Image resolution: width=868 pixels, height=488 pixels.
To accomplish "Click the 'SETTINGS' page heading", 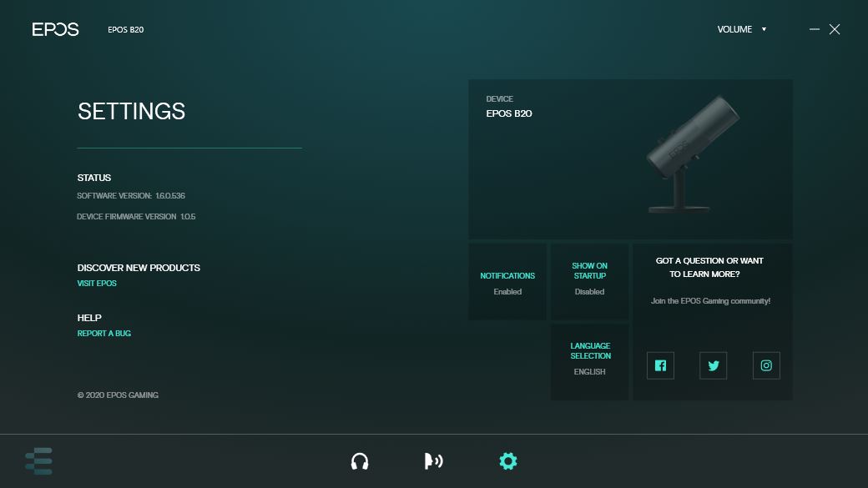I will click(x=131, y=111).
